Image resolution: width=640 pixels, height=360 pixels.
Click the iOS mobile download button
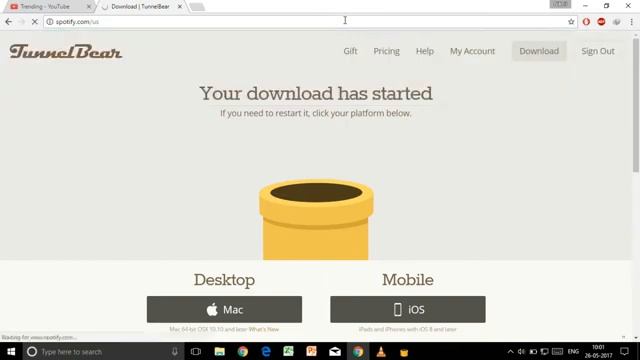pos(408,309)
